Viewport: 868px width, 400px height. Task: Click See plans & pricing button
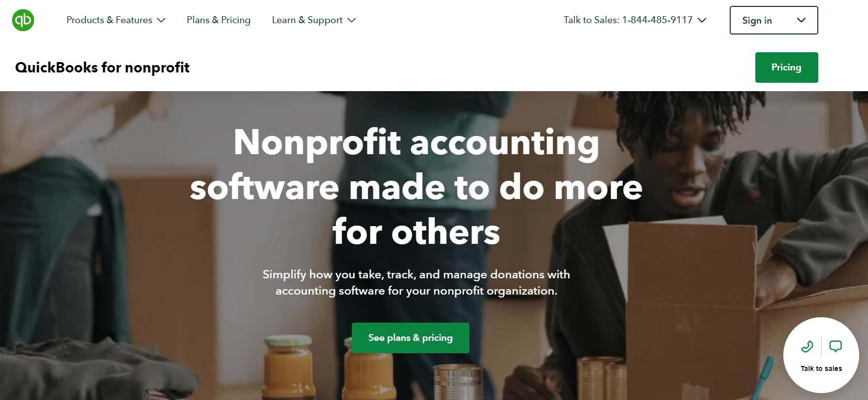[410, 338]
